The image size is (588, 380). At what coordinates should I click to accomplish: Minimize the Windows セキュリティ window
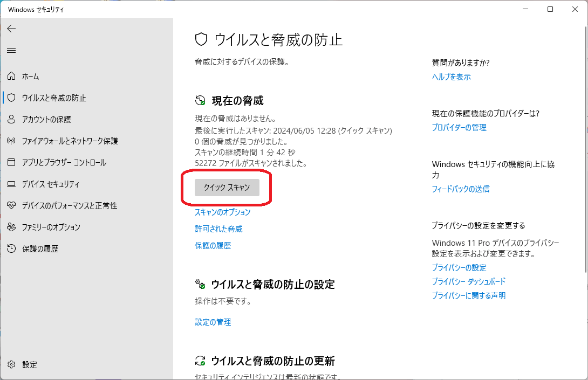525,9
